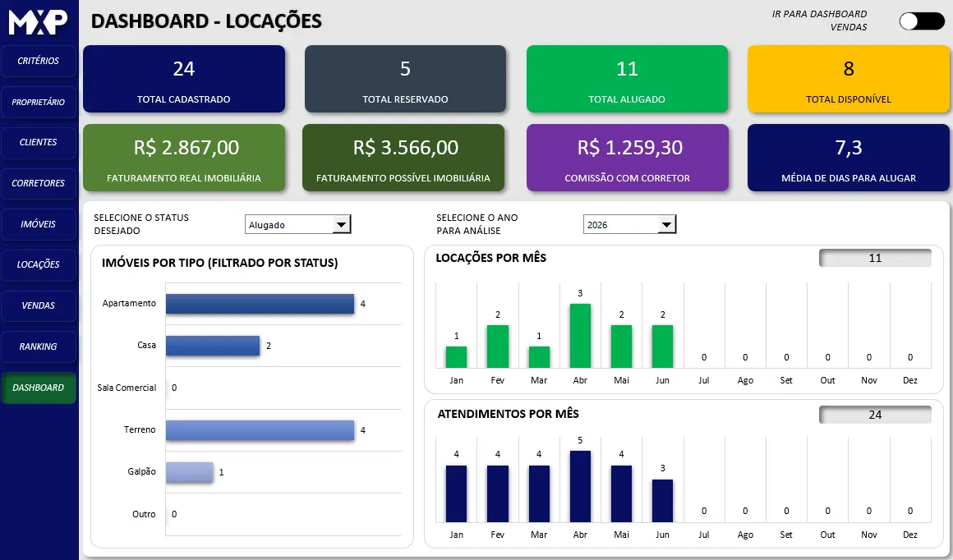
Task: Click the green Total Alugado card
Action: (627, 79)
